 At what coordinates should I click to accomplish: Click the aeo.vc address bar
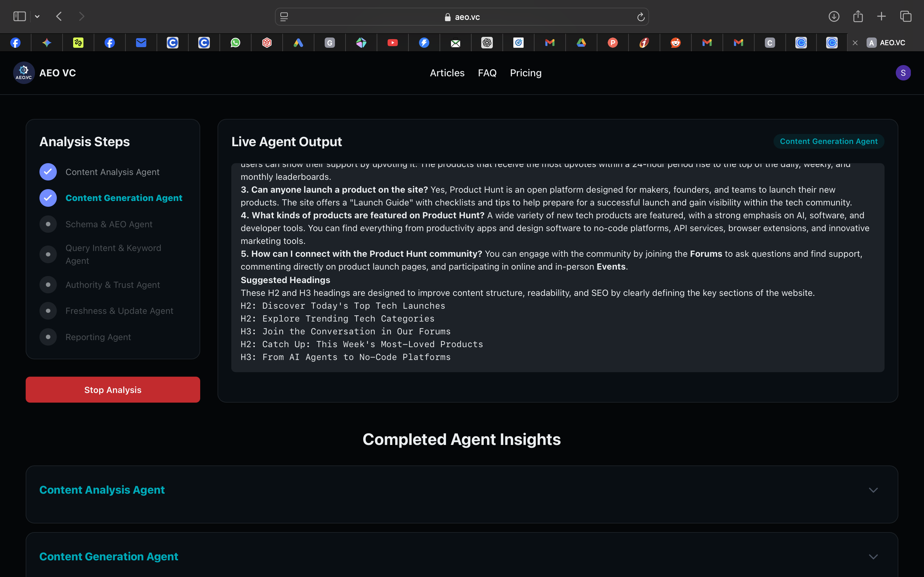tap(462, 17)
